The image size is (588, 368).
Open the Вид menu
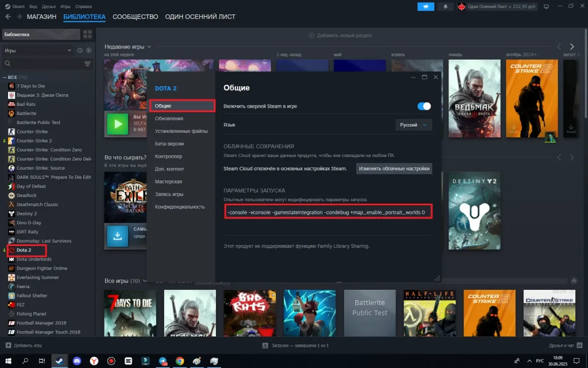tap(33, 6)
